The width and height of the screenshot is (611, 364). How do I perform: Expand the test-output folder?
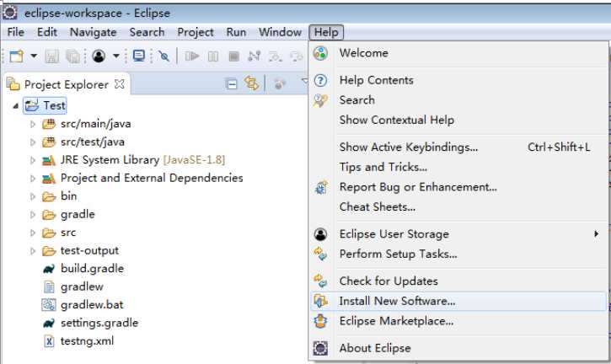pos(33,251)
